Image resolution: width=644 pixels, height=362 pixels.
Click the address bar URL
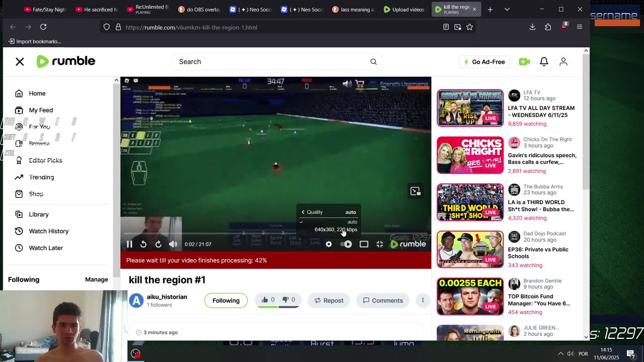pyautogui.click(x=191, y=27)
